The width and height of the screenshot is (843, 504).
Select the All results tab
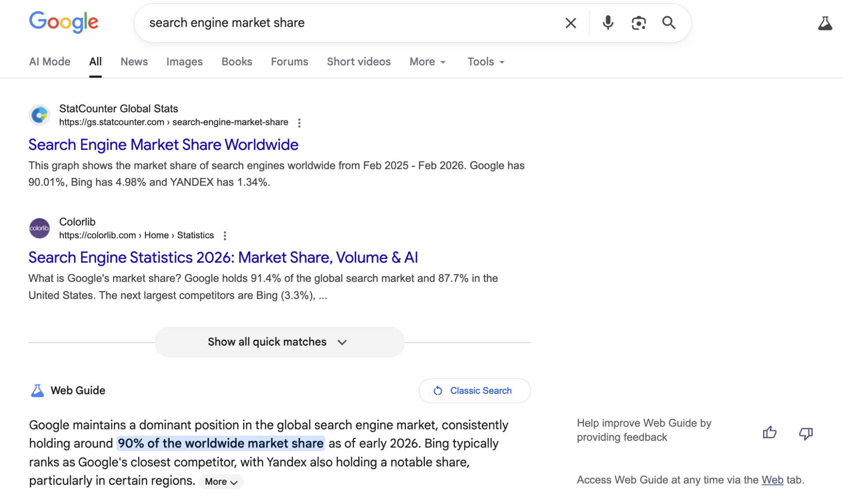click(x=95, y=62)
